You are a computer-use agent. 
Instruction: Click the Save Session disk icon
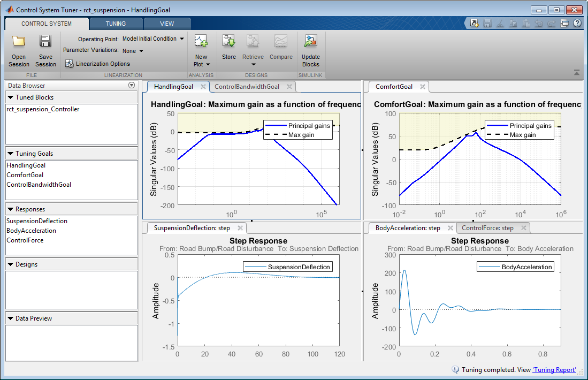pyautogui.click(x=45, y=41)
